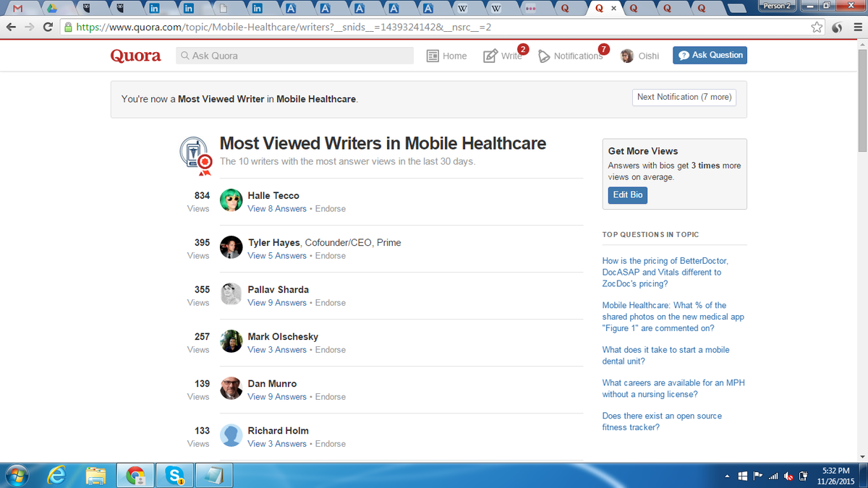Endorse Richard Holm
Viewport: 868px width, 488px height.
(x=331, y=444)
